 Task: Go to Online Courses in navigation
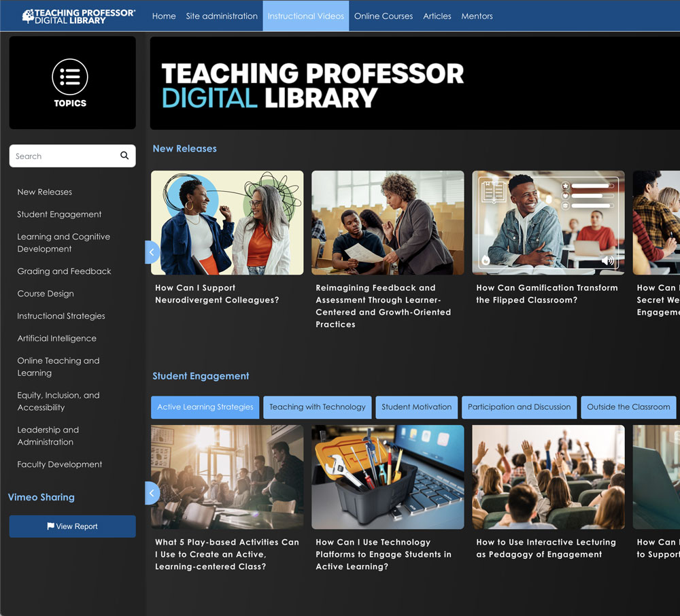383,16
